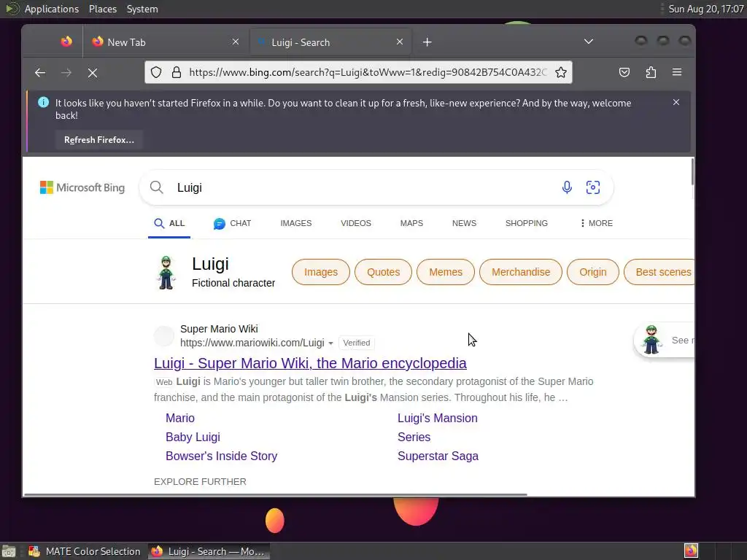
Task: Bookmark this page with the star icon
Action: pos(561,72)
